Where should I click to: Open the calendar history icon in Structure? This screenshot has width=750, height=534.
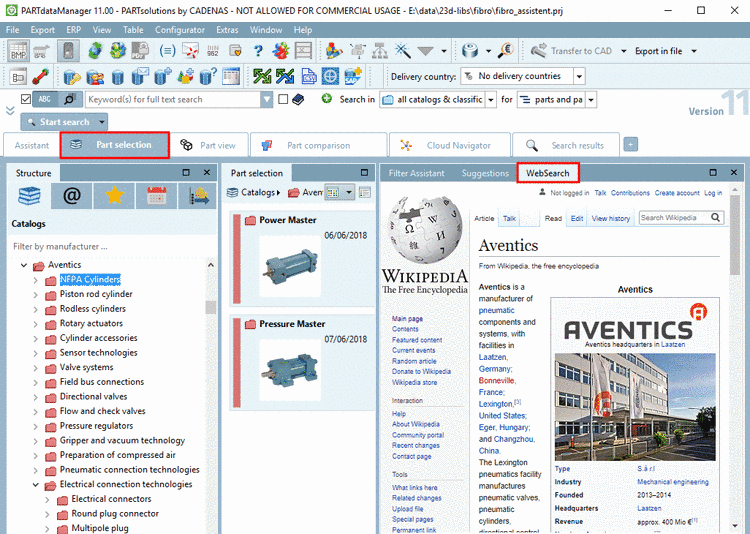tap(155, 196)
